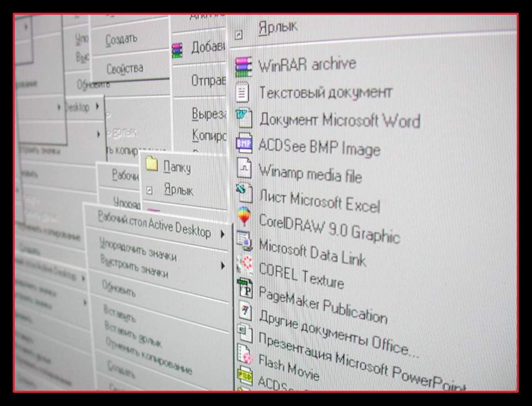Open Создать located above Свойства
This screenshot has height=406, width=532.
tap(121, 39)
